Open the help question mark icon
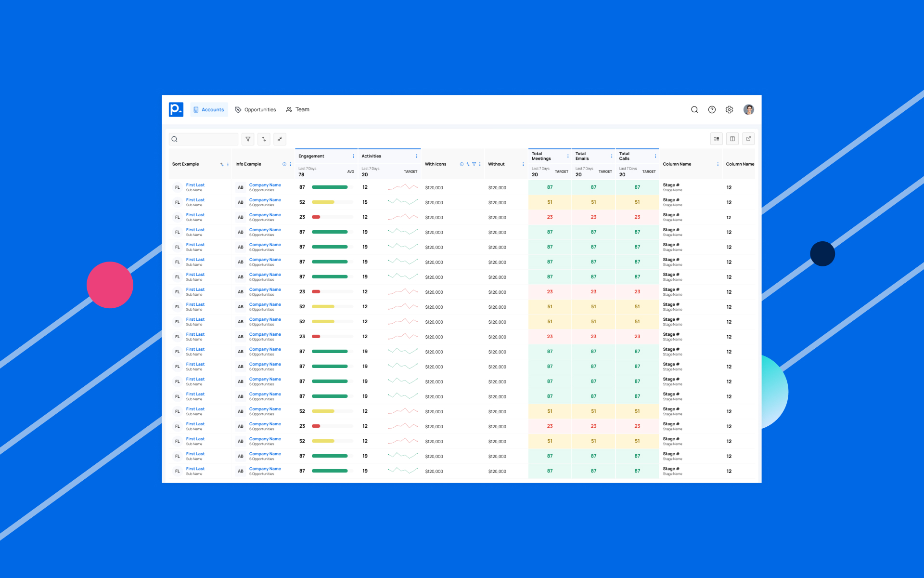This screenshot has height=578, width=924. pyautogui.click(x=712, y=109)
